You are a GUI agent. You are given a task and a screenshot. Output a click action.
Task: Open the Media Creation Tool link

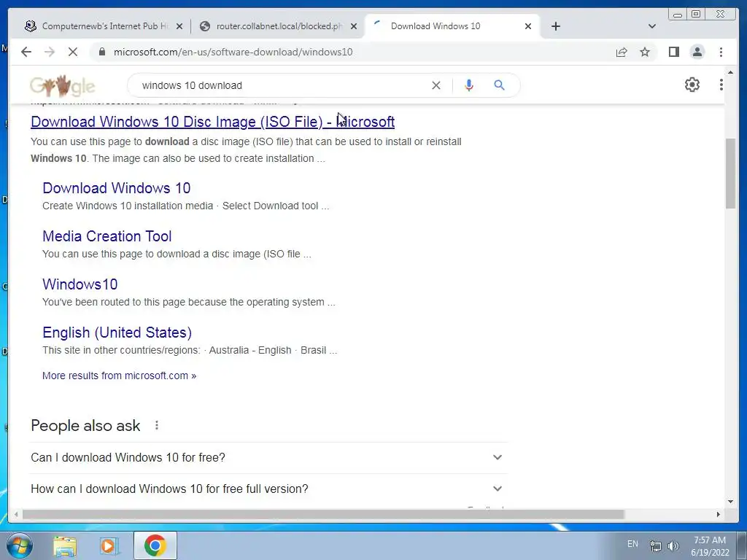(x=107, y=236)
